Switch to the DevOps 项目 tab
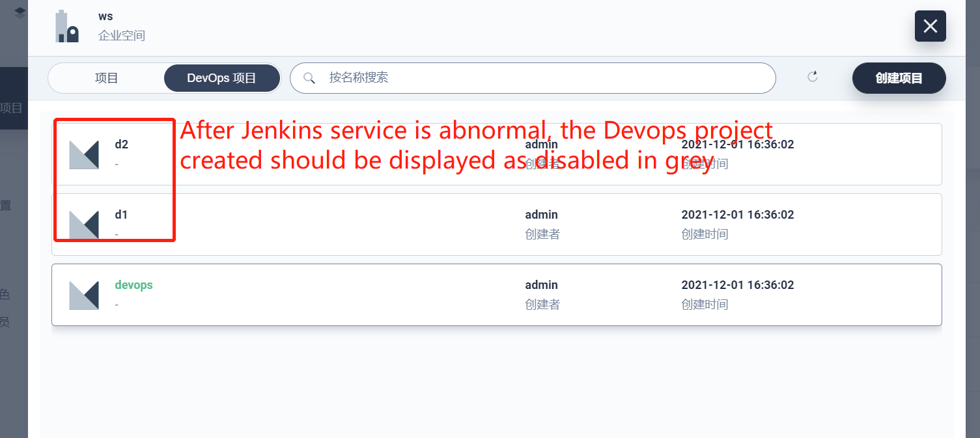The width and height of the screenshot is (980, 438). coord(221,77)
